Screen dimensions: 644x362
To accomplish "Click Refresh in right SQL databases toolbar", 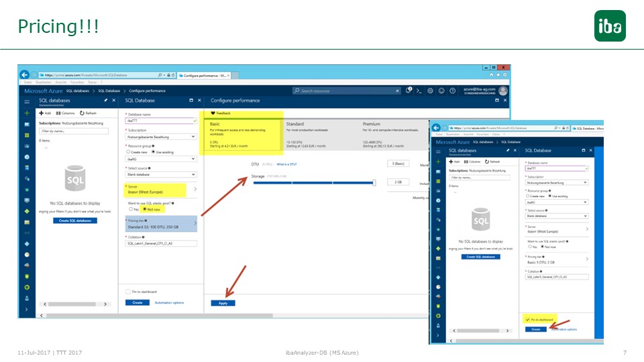I will coord(492,162).
